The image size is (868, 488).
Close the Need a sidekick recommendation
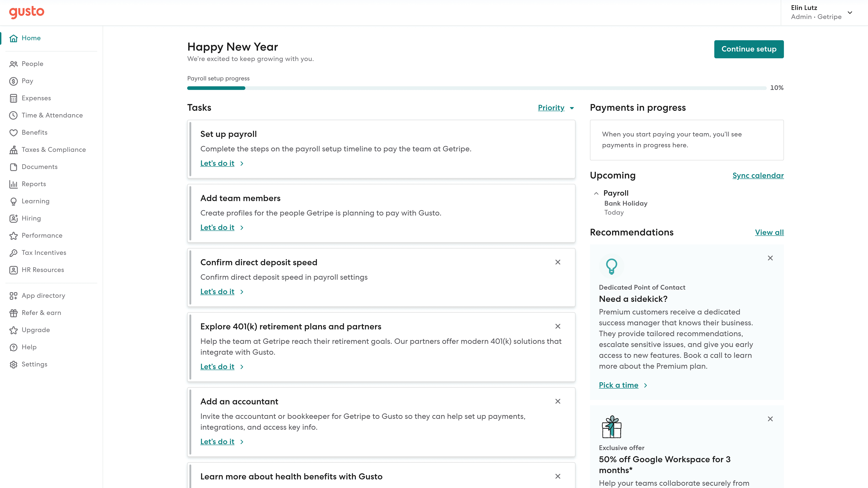[x=770, y=258]
